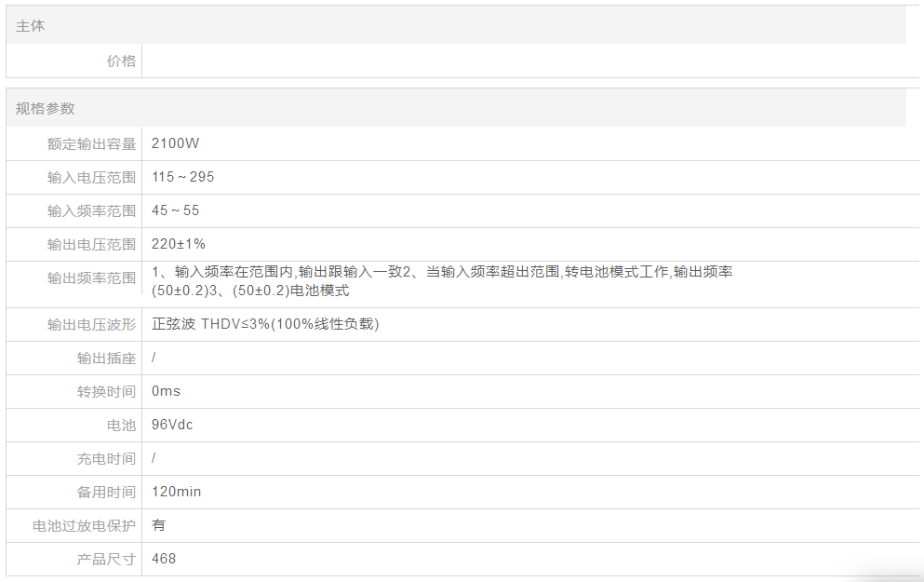The width and height of the screenshot is (924, 582).
Task: Click the 额定输出容量 label
Action: (x=91, y=143)
